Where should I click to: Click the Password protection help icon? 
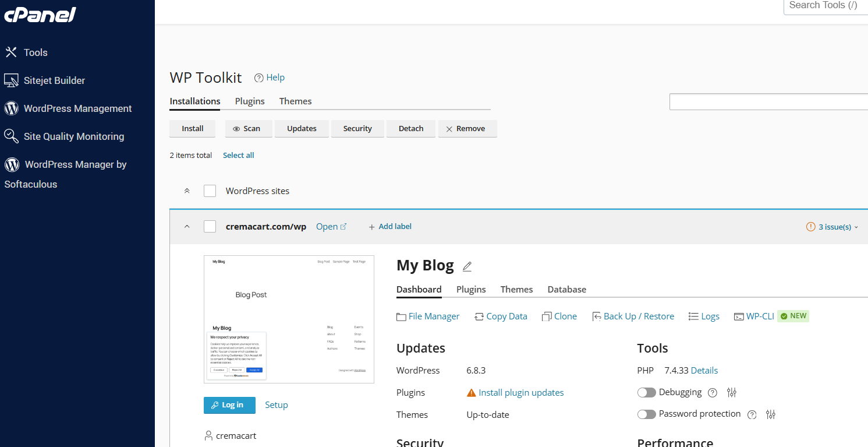pos(752,415)
